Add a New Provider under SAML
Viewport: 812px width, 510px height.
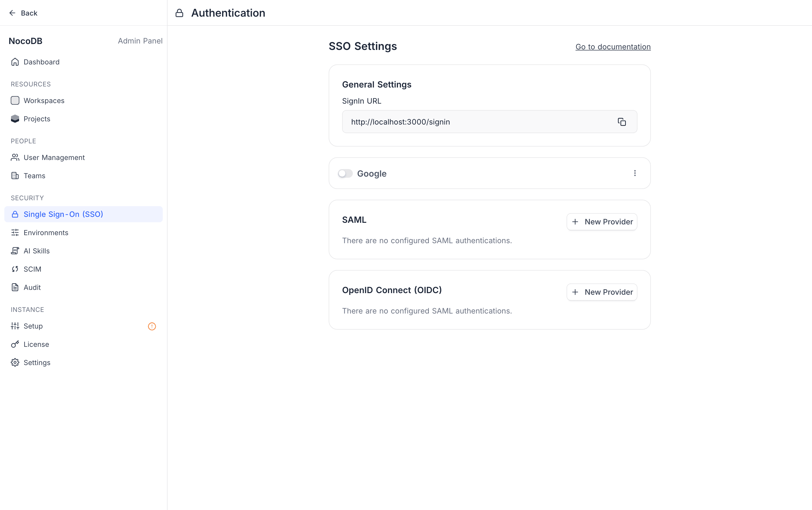tap(601, 222)
